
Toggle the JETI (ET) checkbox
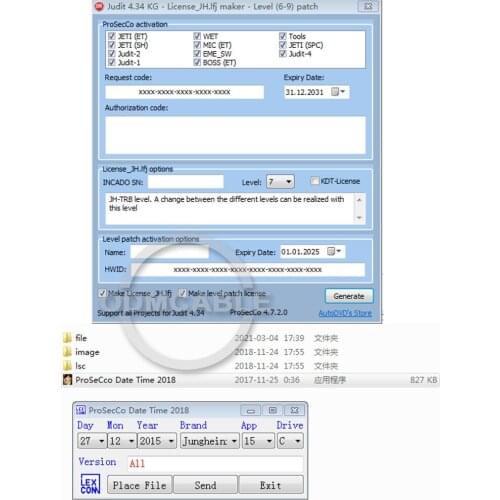coord(112,36)
